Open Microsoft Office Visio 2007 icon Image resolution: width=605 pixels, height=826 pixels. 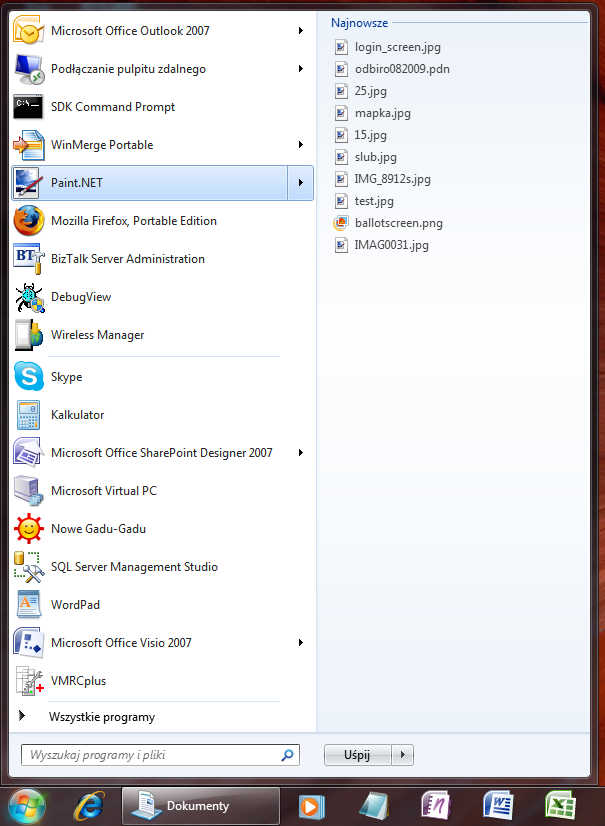pyautogui.click(x=28, y=643)
